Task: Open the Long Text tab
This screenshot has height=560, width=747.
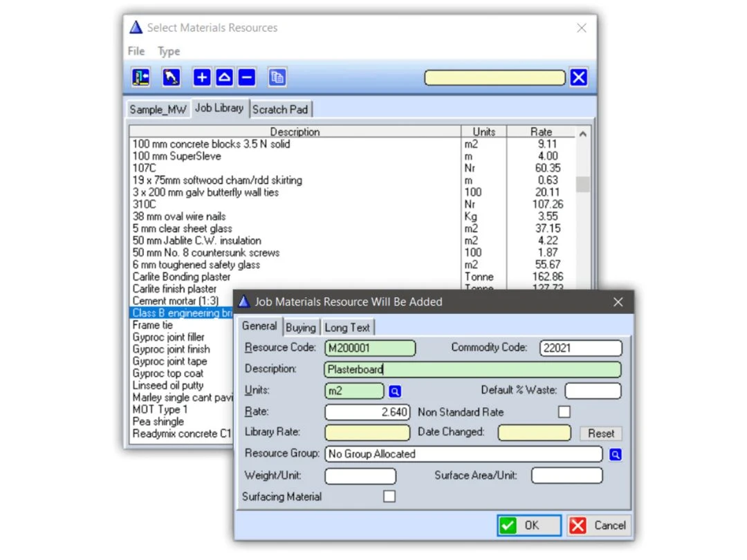Action: click(347, 328)
